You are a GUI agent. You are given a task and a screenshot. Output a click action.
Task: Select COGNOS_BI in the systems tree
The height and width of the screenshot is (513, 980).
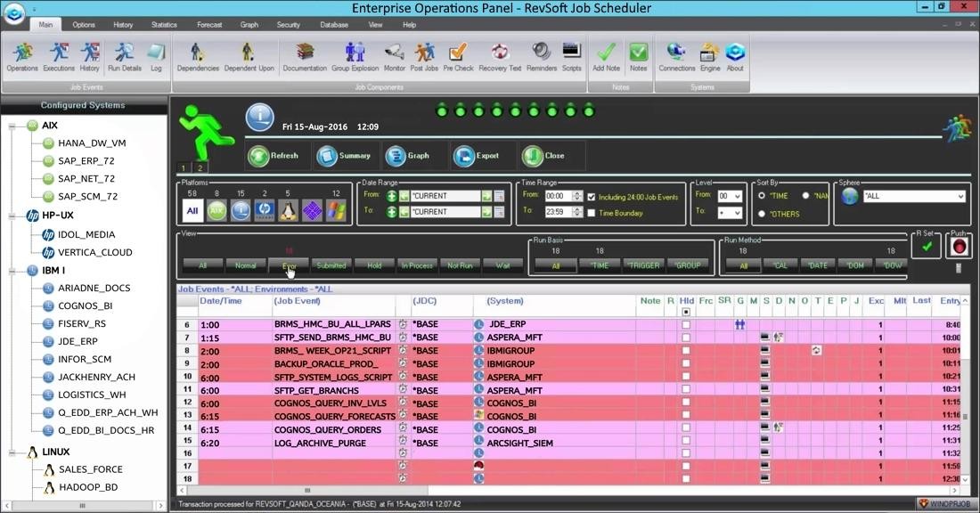click(x=85, y=305)
